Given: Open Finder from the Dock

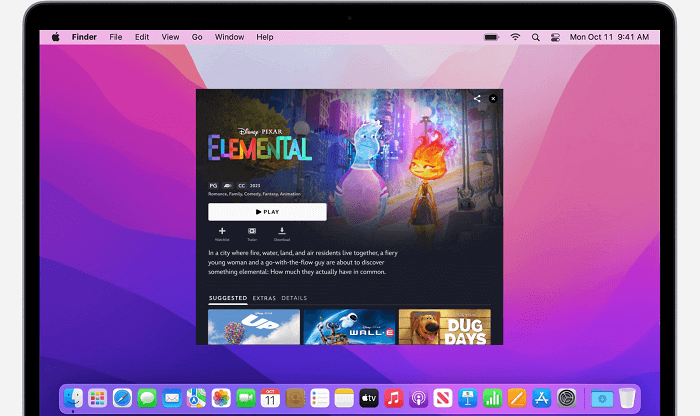Looking at the screenshot, I should coord(73,398).
